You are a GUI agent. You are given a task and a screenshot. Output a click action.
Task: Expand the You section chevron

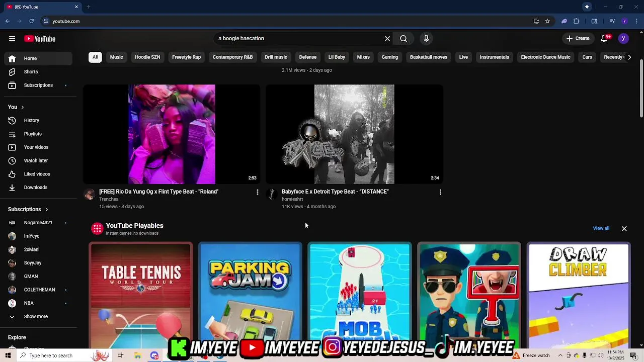coord(22,107)
